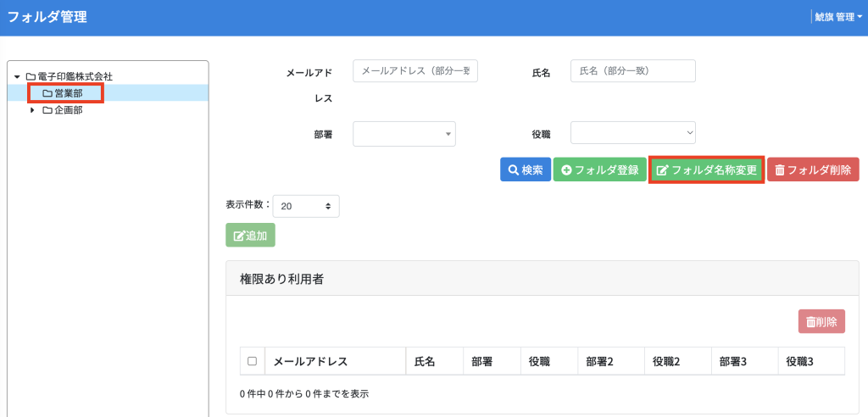Click the folder icon next to 電子印鑑株式会社
868x417 pixels.
tap(31, 76)
